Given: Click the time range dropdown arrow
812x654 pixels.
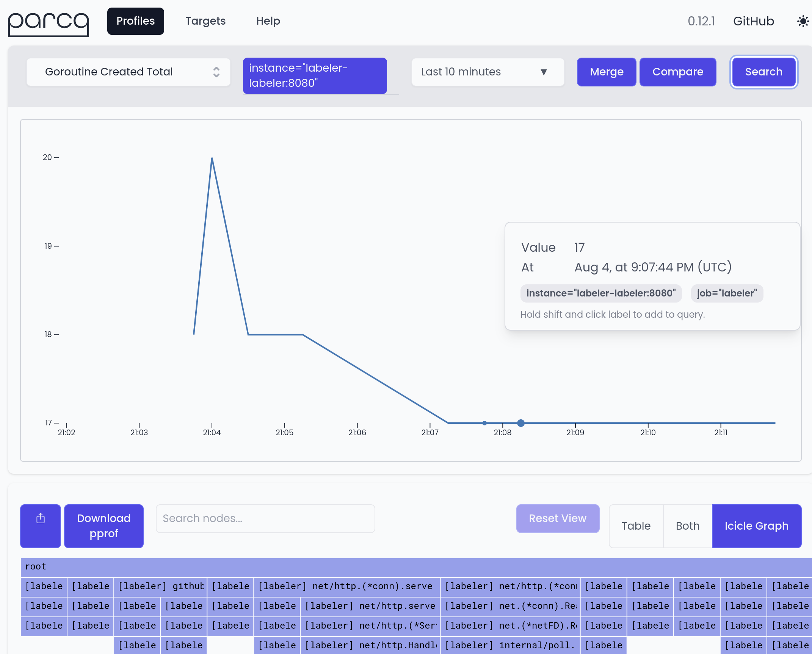Looking at the screenshot, I should tap(544, 72).
